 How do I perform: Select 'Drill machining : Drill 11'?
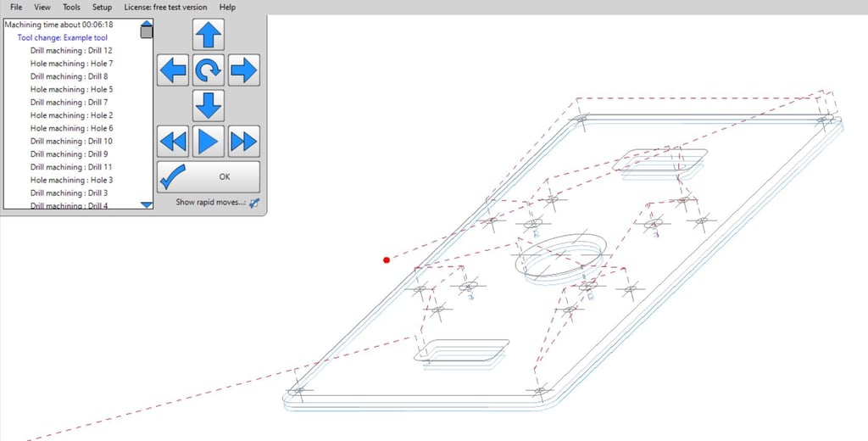point(71,167)
